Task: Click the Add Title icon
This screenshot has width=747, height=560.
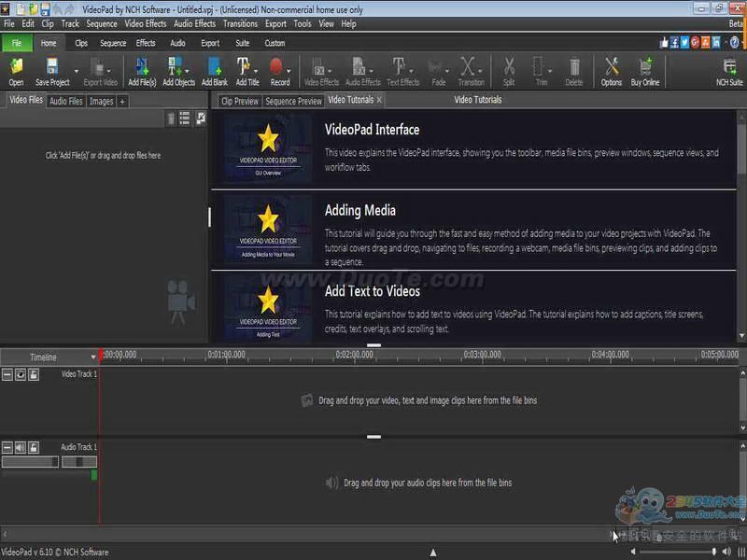Action: click(244, 72)
